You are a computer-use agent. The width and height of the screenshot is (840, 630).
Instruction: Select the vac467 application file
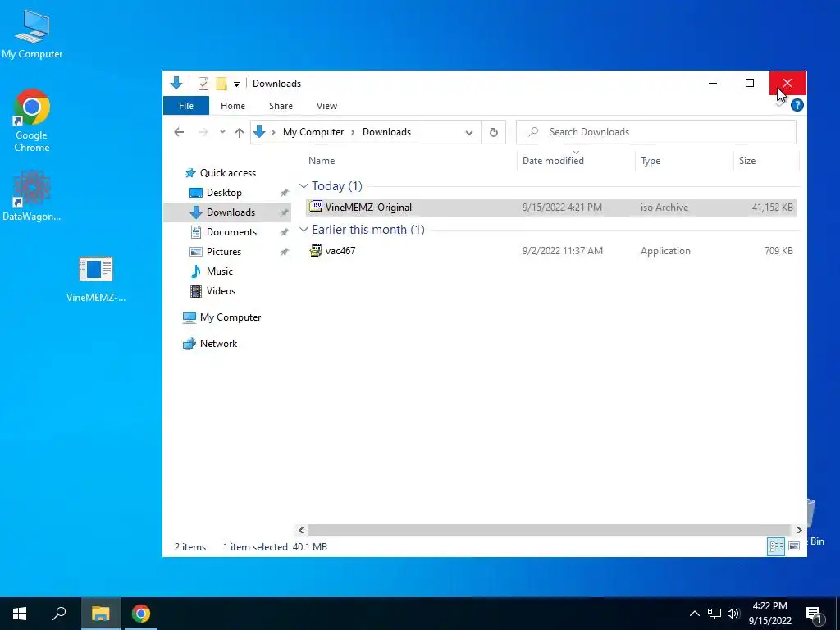coord(550,251)
